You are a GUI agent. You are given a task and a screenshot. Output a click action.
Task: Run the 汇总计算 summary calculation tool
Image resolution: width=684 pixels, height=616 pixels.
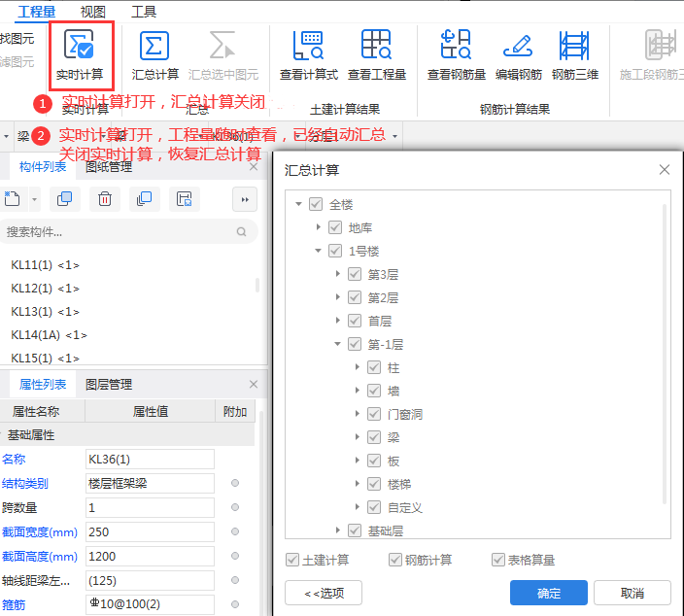point(154,55)
